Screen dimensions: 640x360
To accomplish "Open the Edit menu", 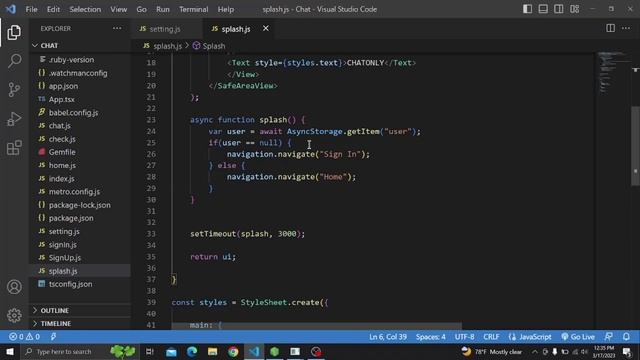I will [x=53, y=9].
